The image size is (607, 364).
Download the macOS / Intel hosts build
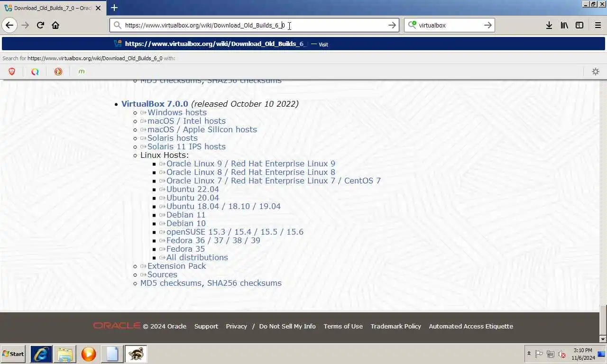(186, 121)
